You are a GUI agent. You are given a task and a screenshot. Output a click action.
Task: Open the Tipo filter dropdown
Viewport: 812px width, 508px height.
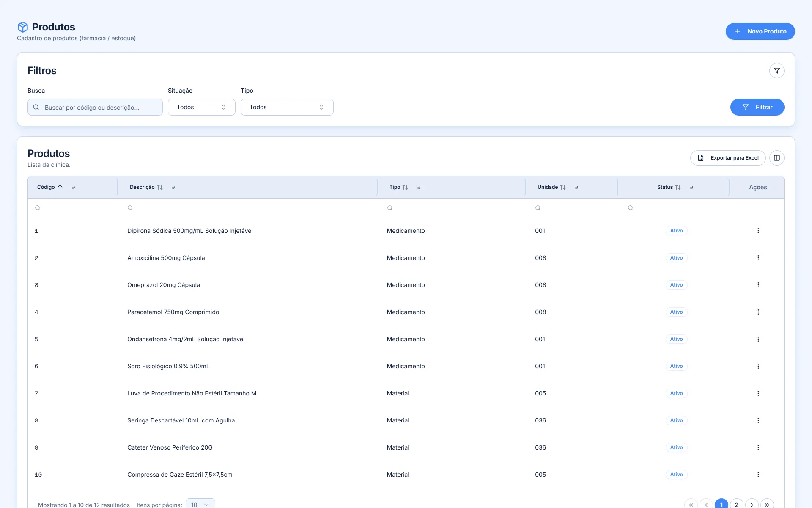[x=287, y=107]
